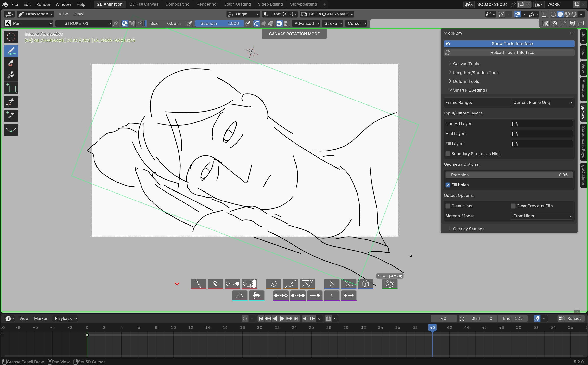The width and height of the screenshot is (588, 365).
Task: Toggle the auto-keying record button in timeline
Action: point(245,318)
